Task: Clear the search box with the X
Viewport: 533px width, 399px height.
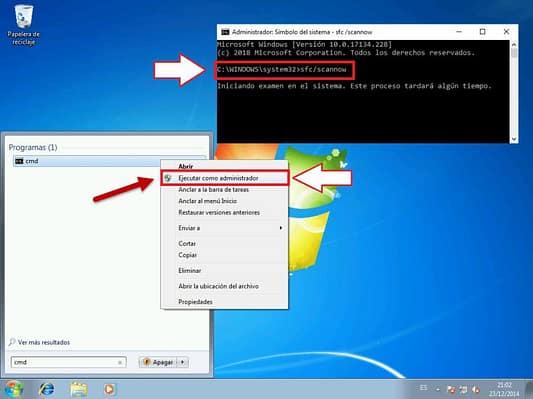Action: click(120, 363)
